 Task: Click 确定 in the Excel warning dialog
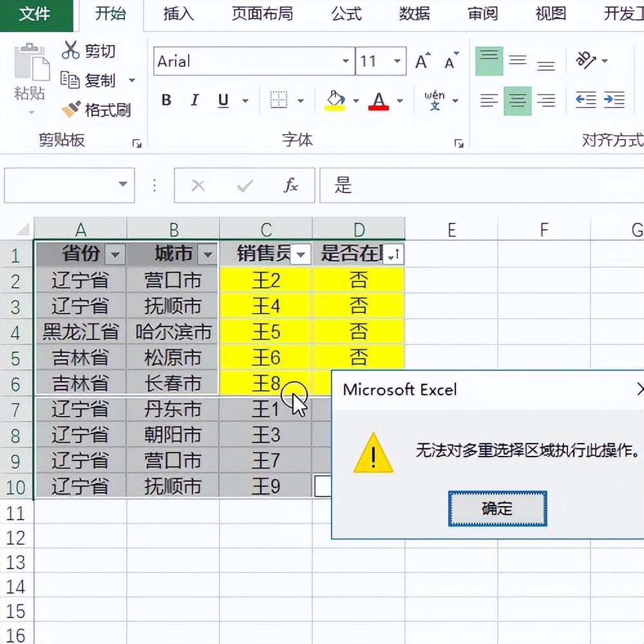[x=497, y=507]
